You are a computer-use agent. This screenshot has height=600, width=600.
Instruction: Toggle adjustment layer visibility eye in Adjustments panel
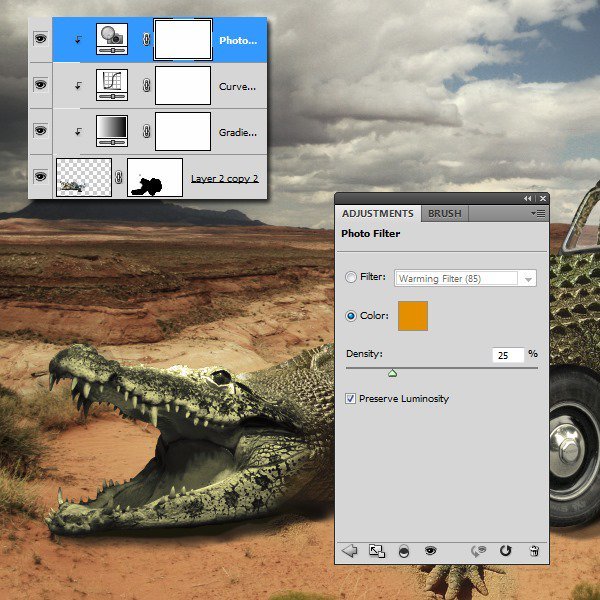[430, 551]
